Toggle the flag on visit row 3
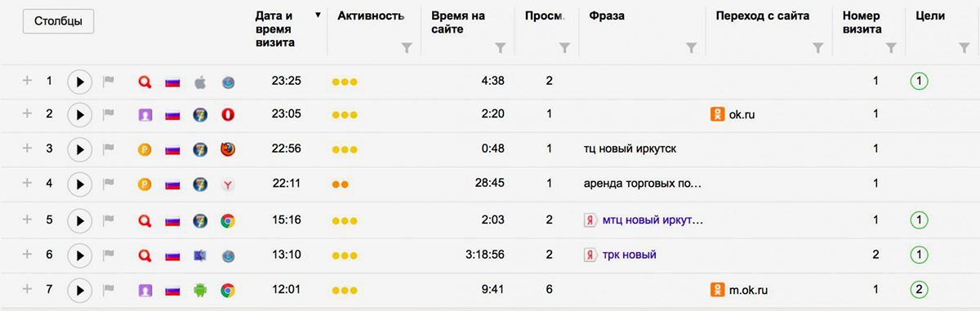The width and height of the screenshot is (980, 311). (108, 149)
